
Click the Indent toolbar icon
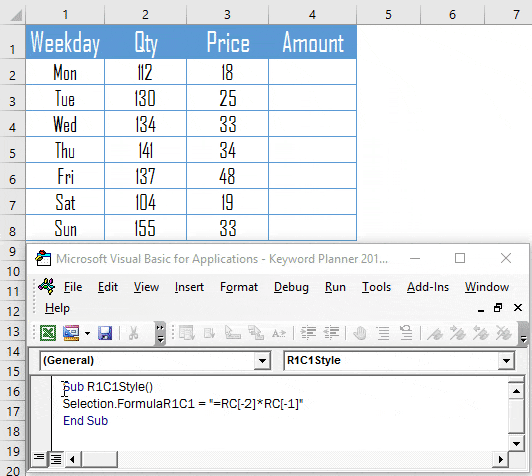click(x=308, y=333)
